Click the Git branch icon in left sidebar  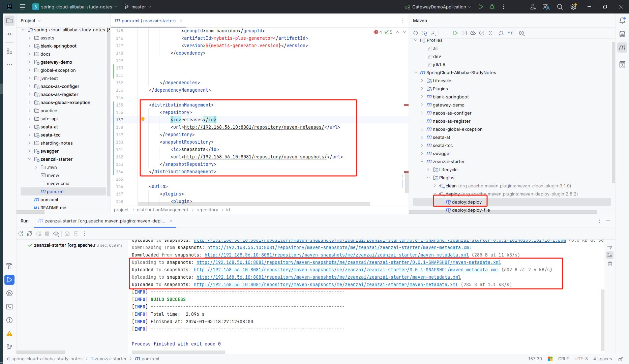tap(9, 347)
